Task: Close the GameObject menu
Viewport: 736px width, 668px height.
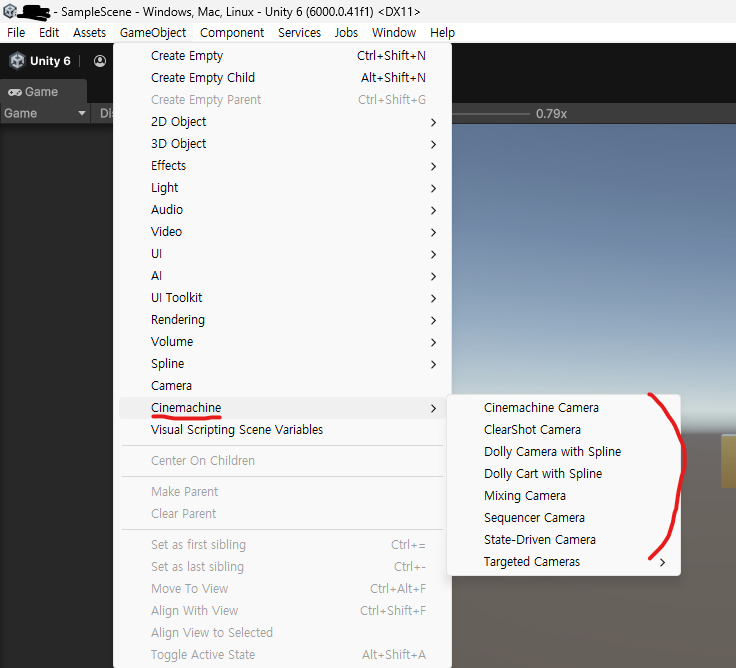Action: pos(153,32)
